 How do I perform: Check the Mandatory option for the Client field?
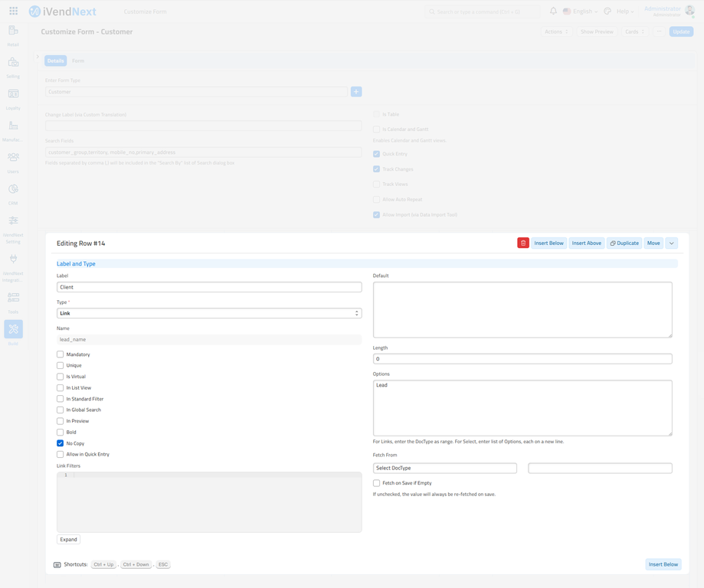click(60, 354)
